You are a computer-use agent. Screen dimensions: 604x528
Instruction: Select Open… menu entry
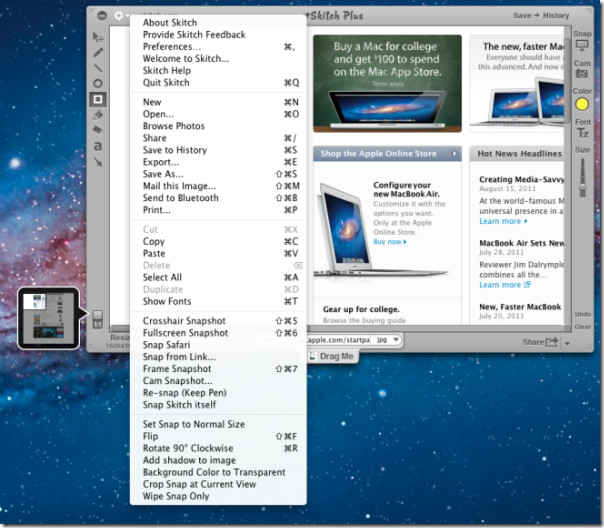coord(218,114)
